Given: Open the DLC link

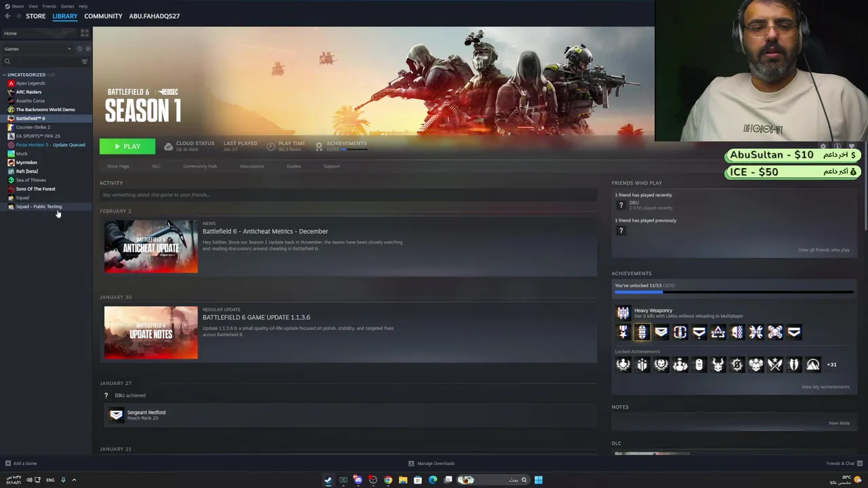Looking at the screenshot, I should (x=156, y=166).
